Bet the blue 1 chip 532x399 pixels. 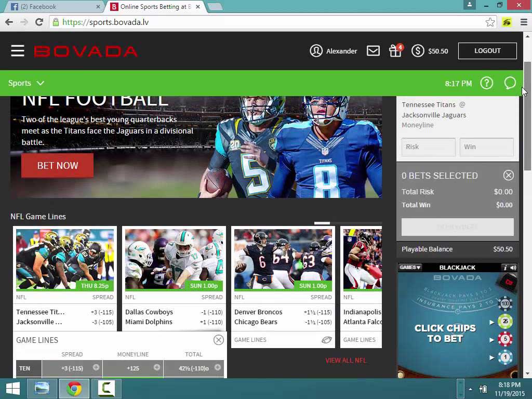(x=505, y=357)
